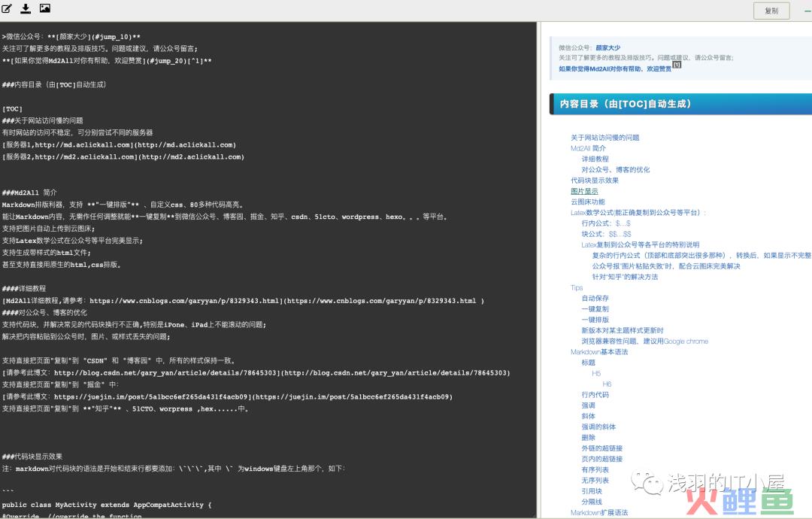Click the edit pencil icon in the toolbar
The width and height of the screenshot is (812, 519).
pos(7,8)
